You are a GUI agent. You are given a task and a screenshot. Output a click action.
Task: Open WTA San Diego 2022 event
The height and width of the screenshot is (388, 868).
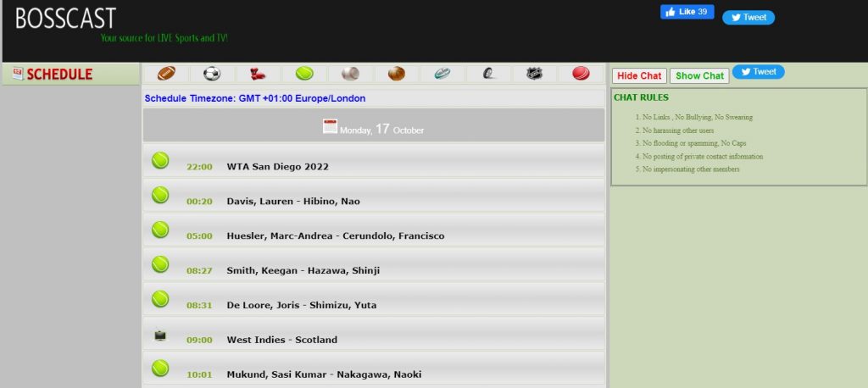277,167
